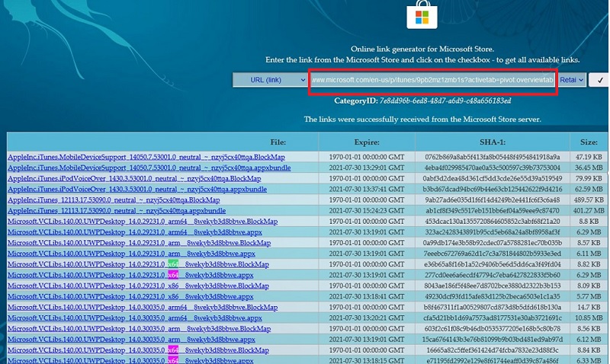Click green x64 badge on VCLibs 14.0.29231.0 BlockMap

(x=173, y=263)
